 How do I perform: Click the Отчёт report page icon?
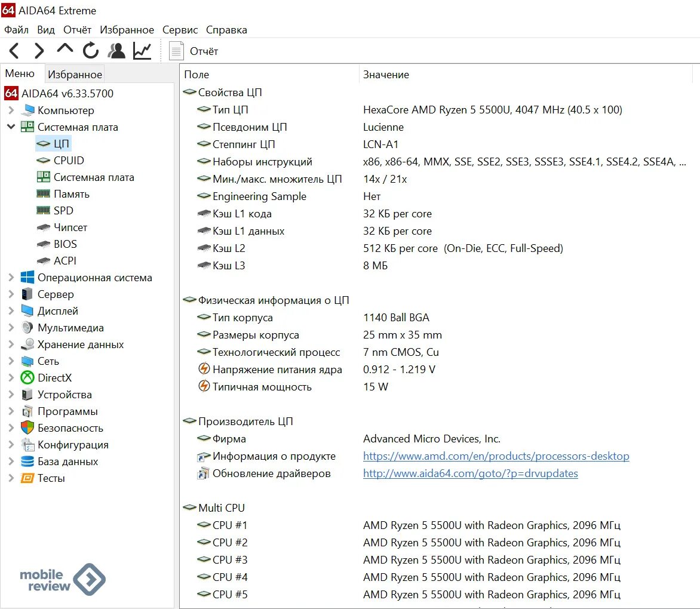click(x=176, y=51)
